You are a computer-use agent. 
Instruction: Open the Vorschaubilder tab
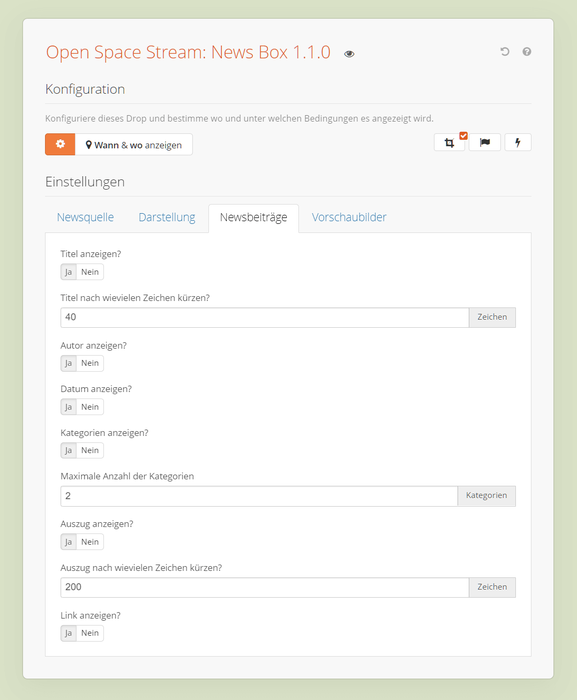click(349, 217)
